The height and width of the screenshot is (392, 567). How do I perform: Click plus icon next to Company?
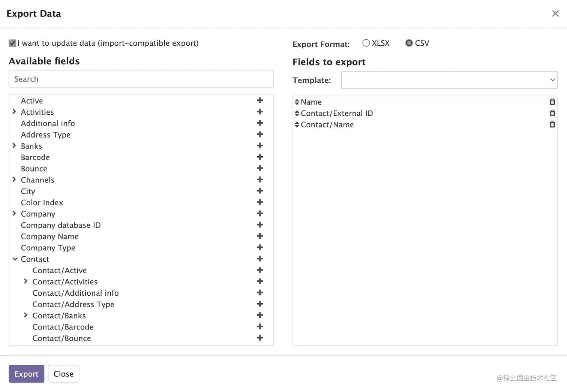[260, 213]
